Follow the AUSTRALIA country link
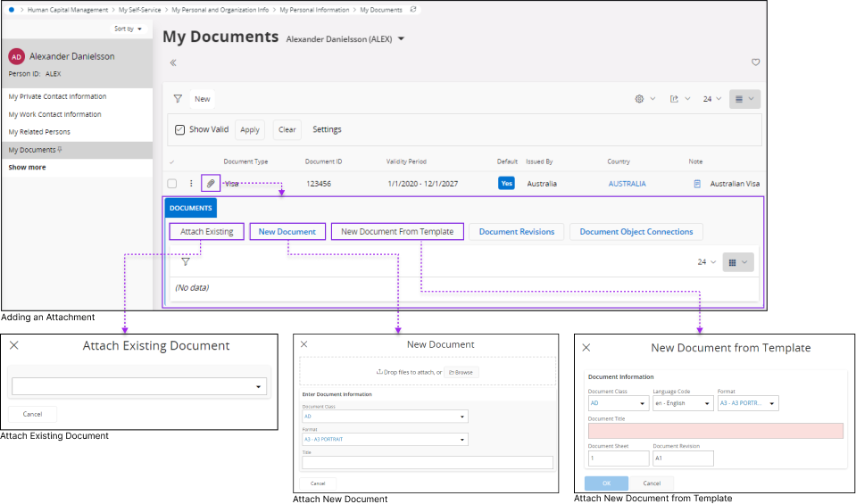Viewport: 856px width, 504px height. 627,184
